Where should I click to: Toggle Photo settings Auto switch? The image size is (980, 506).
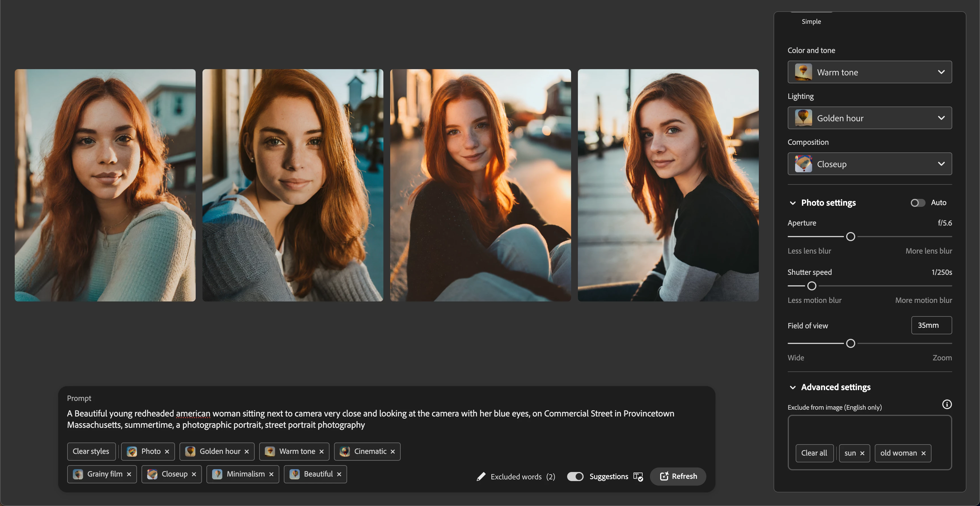tap(917, 203)
